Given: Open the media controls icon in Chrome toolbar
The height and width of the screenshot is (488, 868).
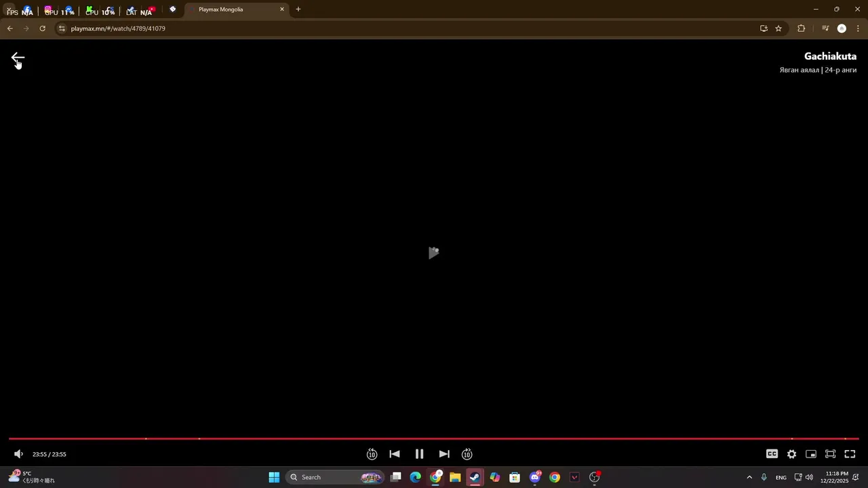Looking at the screenshot, I should 825,28.
